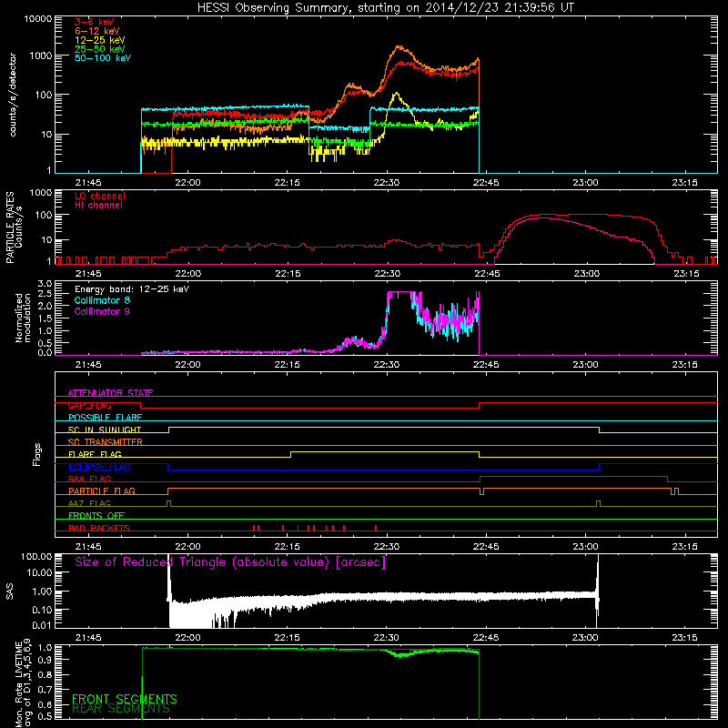Click the Energy band: 12-25 keV caption
Viewport: 728px width, 728px height.
click(x=132, y=289)
